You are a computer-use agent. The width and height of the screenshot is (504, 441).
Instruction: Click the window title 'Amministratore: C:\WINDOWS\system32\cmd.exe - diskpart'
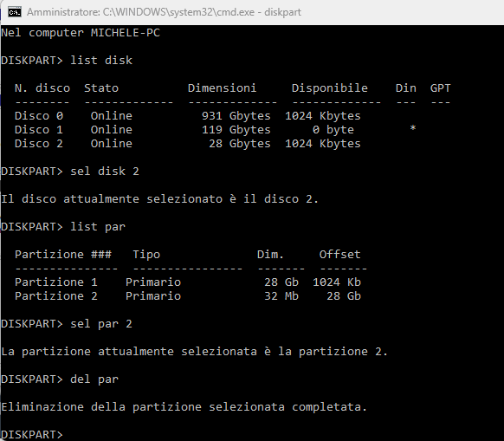coord(164,12)
